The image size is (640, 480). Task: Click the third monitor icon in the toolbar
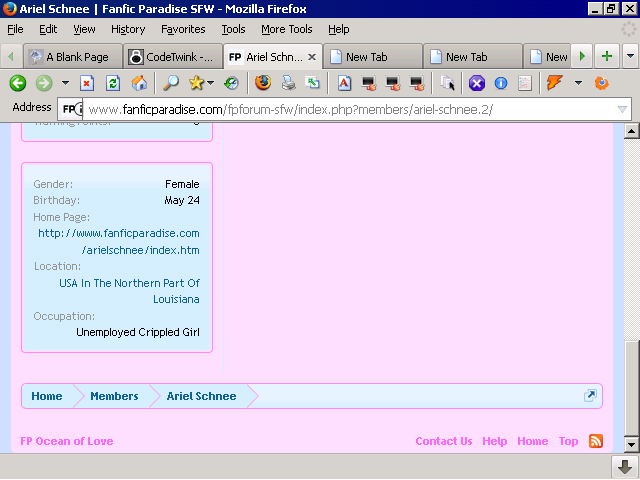coord(417,83)
